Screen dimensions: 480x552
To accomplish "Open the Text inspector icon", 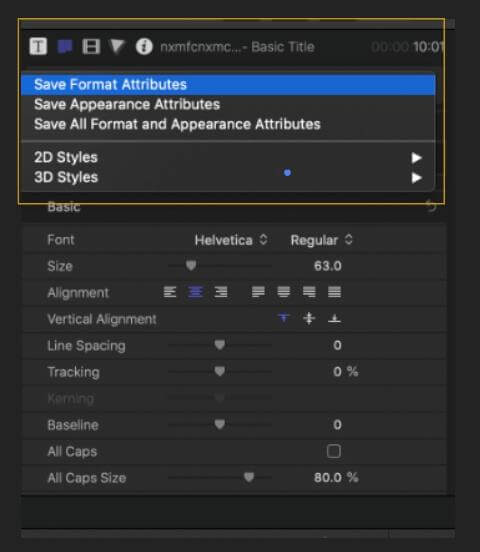I will [38, 46].
